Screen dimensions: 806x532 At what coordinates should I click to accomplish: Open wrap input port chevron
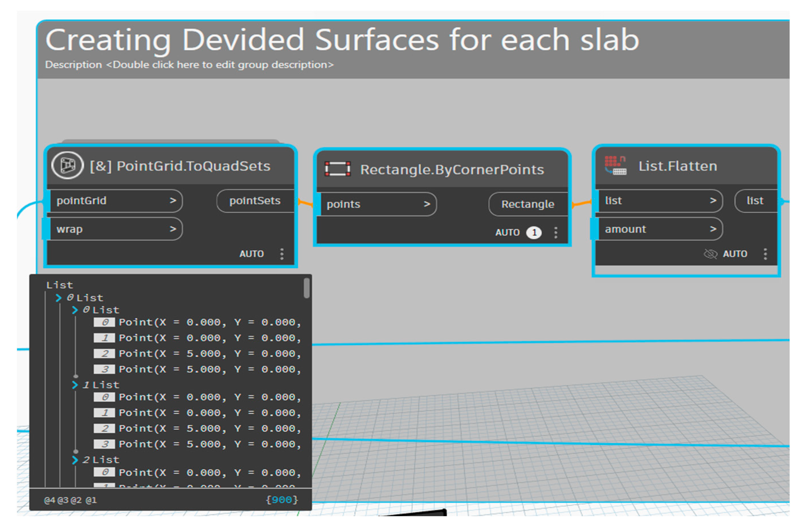[173, 229]
